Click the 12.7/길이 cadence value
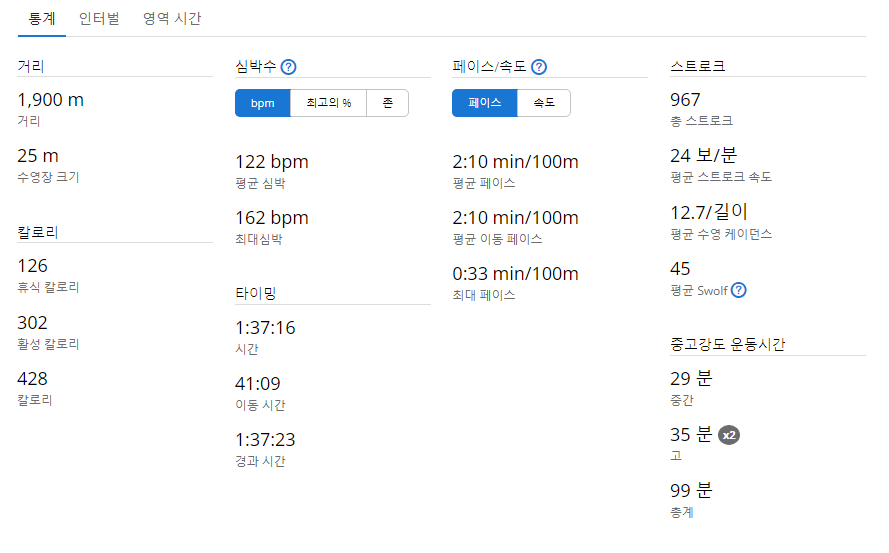 709,212
